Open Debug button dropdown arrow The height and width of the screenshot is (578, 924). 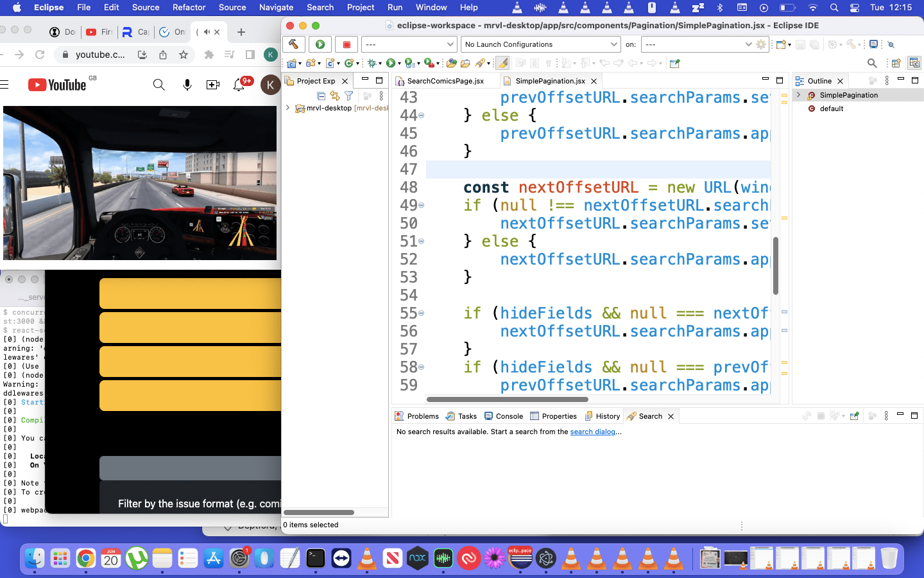[x=380, y=64]
